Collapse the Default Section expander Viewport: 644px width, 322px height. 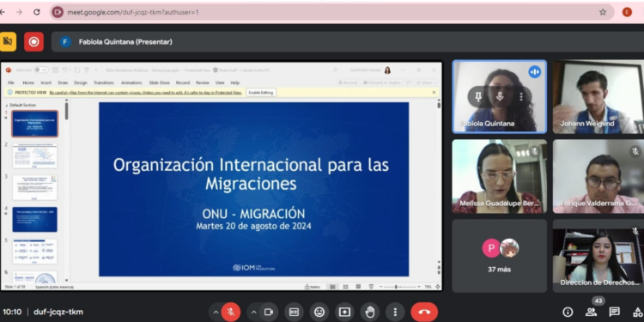tap(7, 105)
